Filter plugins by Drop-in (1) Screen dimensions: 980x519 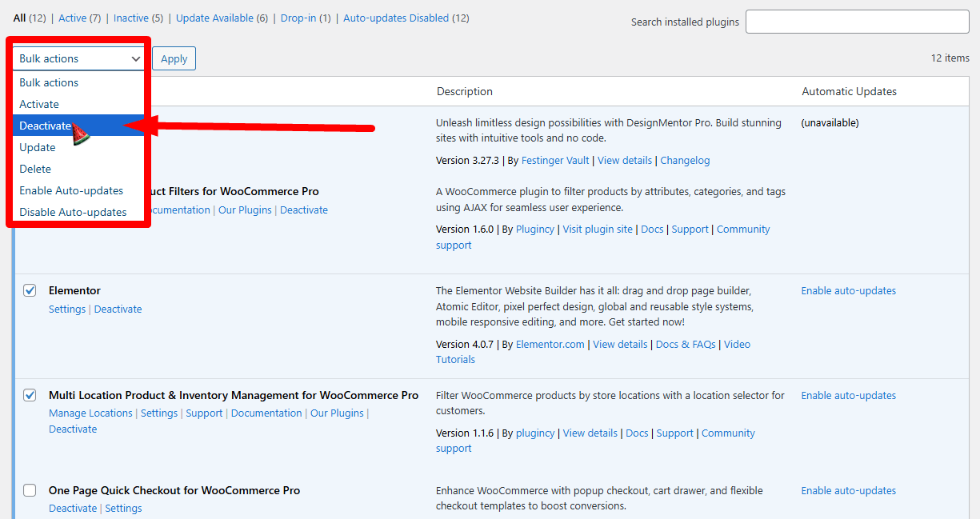306,18
